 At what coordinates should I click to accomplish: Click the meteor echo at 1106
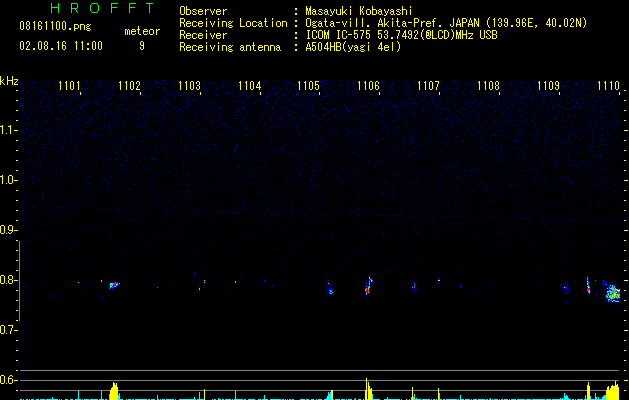(x=369, y=286)
